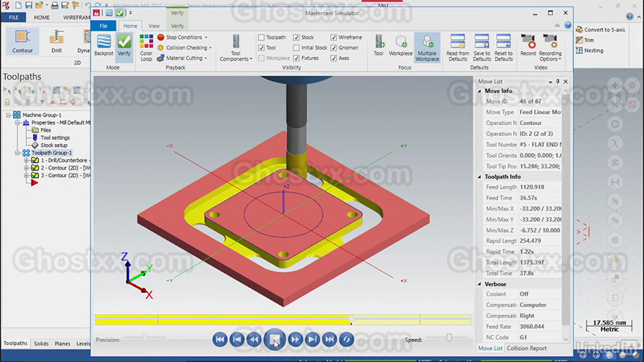The image size is (644, 362).
Task: Open the Color Loop tool
Action: [x=146, y=48]
